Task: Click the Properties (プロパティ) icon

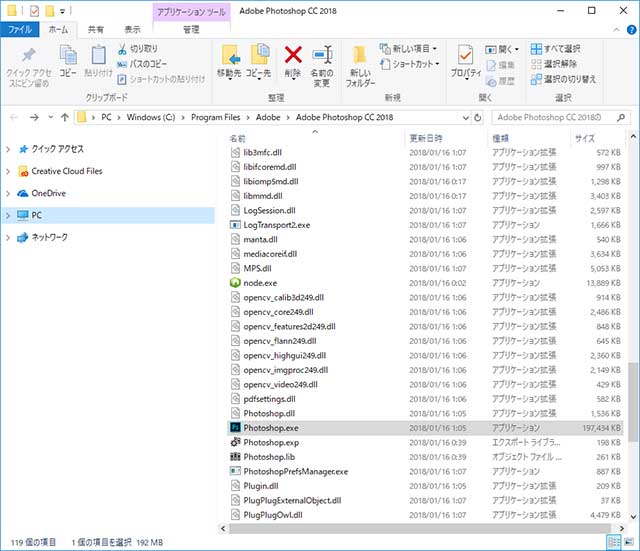Action: [x=465, y=55]
